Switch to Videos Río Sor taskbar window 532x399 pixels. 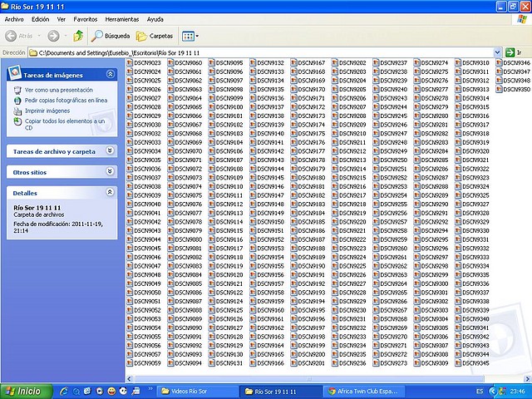coord(199,392)
